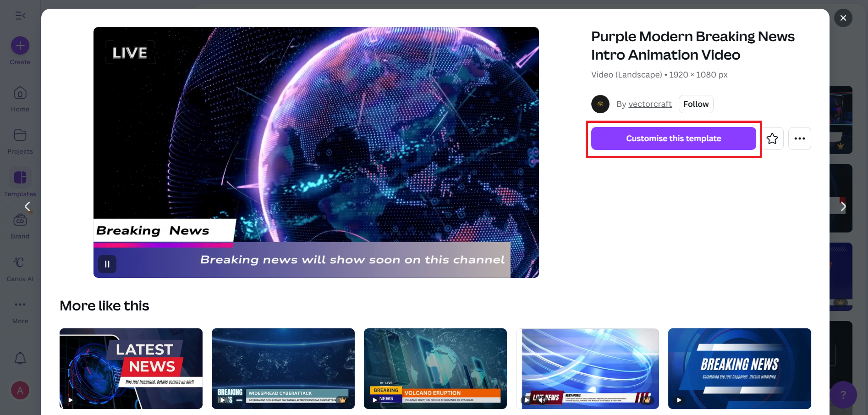Open account avatar menu

(x=20, y=391)
